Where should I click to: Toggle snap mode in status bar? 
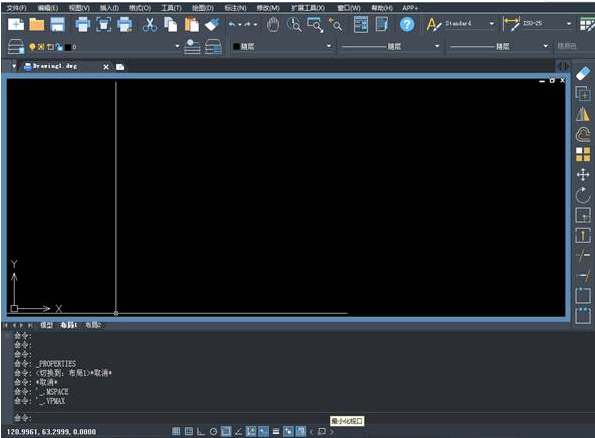[x=176, y=431]
